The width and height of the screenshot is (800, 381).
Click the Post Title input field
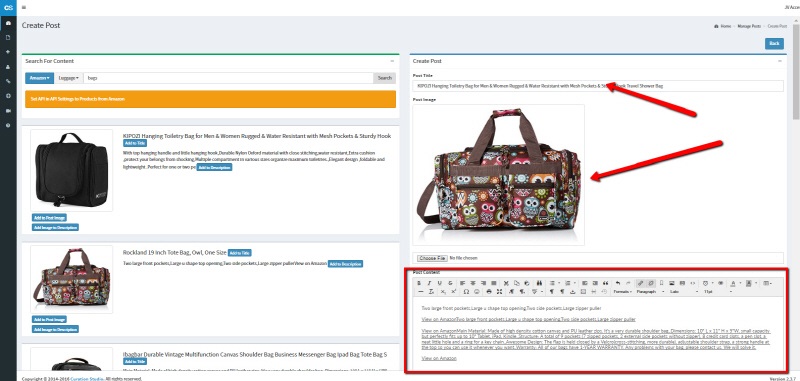(598, 86)
